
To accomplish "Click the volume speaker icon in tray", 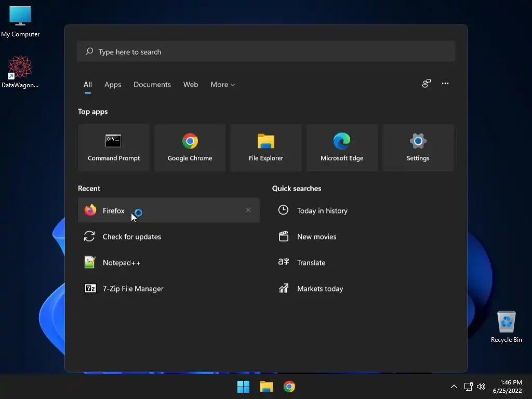I will (x=481, y=387).
